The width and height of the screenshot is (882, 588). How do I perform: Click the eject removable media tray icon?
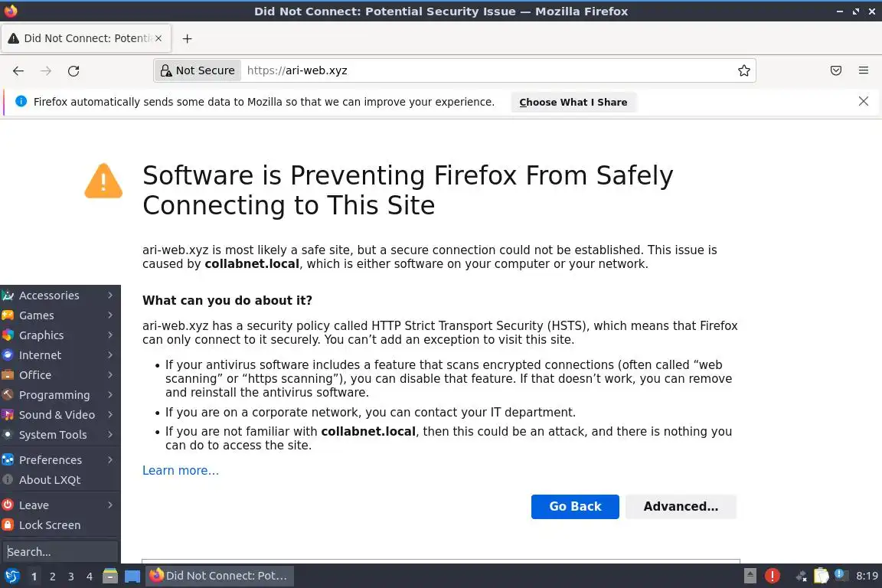pyautogui.click(x=750, y=576)
